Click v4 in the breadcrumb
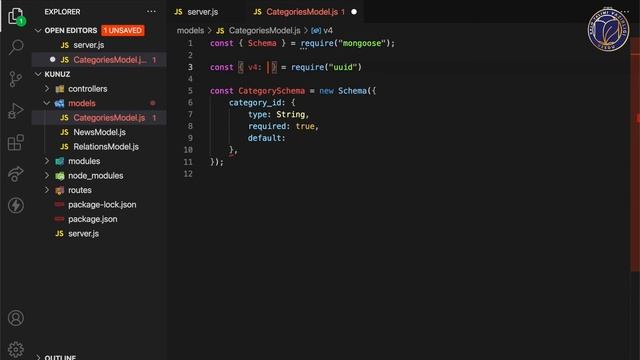This screenshot has width=640, height=360. pyautogui.click(x=328, y=31)
